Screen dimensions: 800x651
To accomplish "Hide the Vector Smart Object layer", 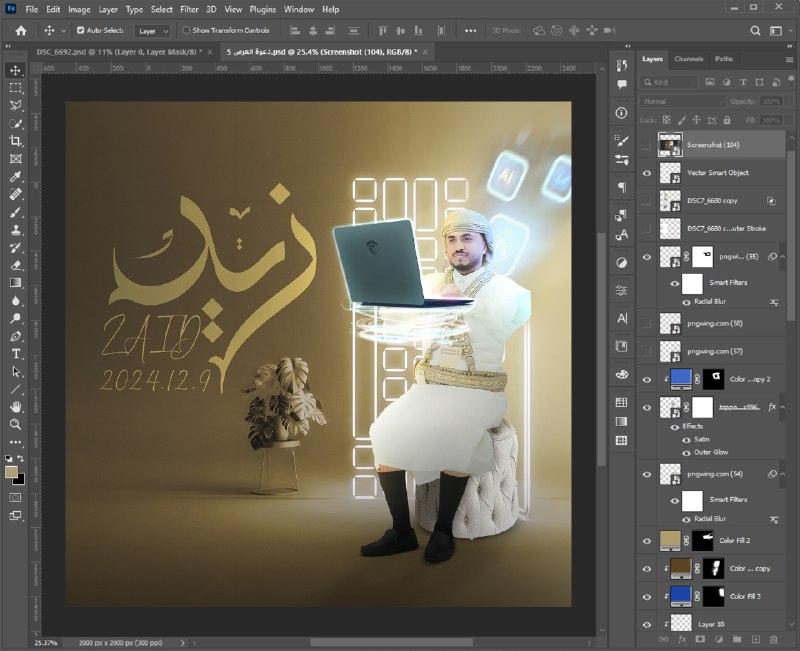I will pos(646,173).
